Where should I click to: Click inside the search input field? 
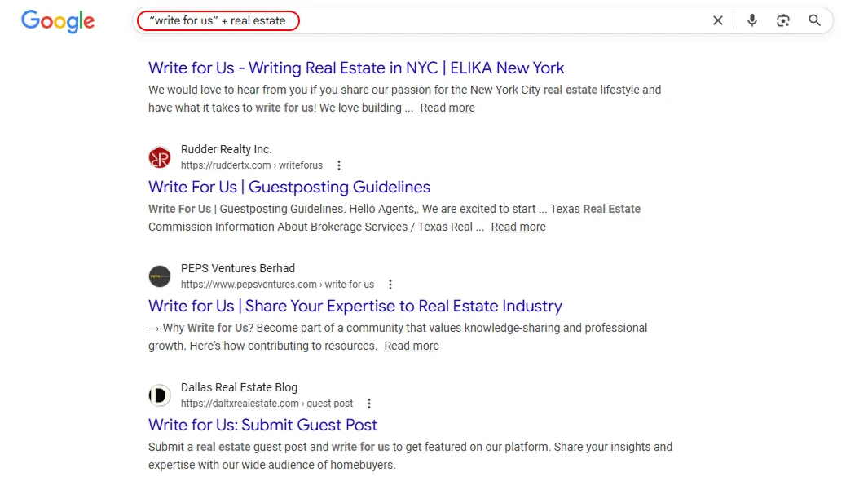pyautogui.click(x=408, y=20)
